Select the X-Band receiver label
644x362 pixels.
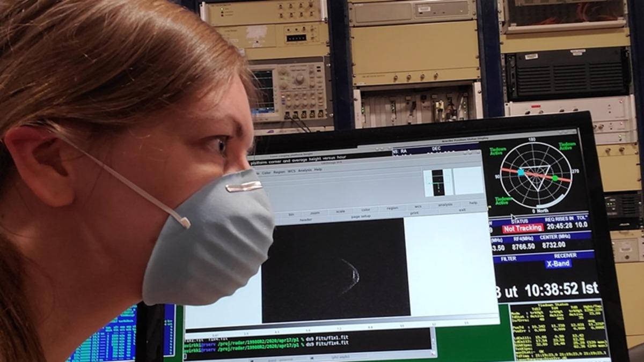(x=559, y=264)
